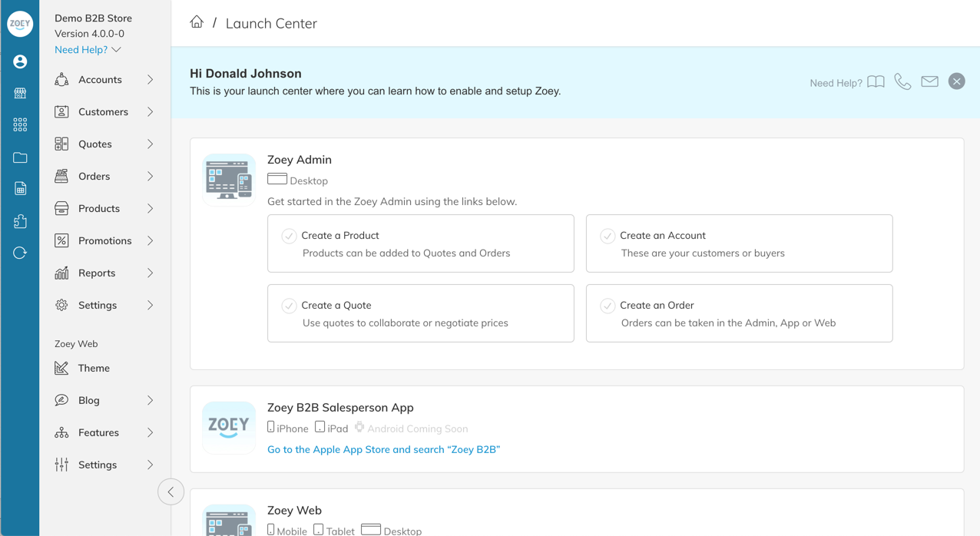Expand the Products submenu chevron
The width and height of the screenshot is (980, 536).
150,208
